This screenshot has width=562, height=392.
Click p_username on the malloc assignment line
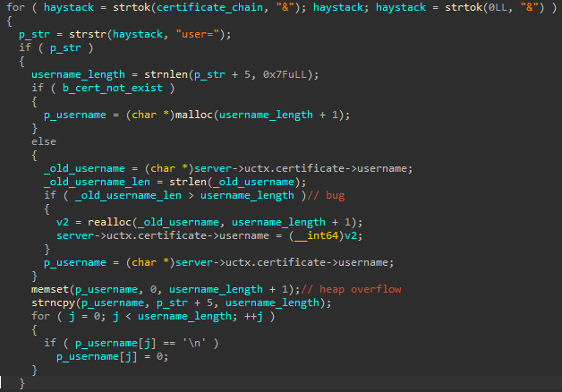[x=75, y=115]
